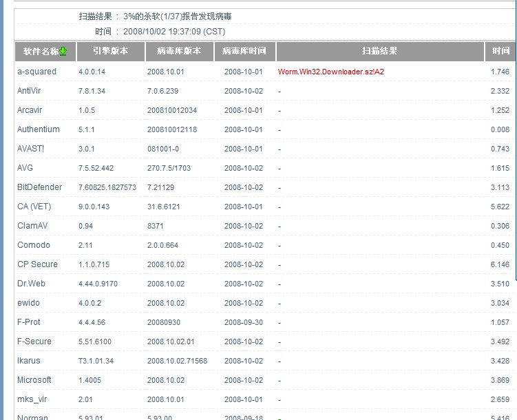517x420 pixels.
Task: Select engine version 4.44.0.9170
Action: (98, 284)
